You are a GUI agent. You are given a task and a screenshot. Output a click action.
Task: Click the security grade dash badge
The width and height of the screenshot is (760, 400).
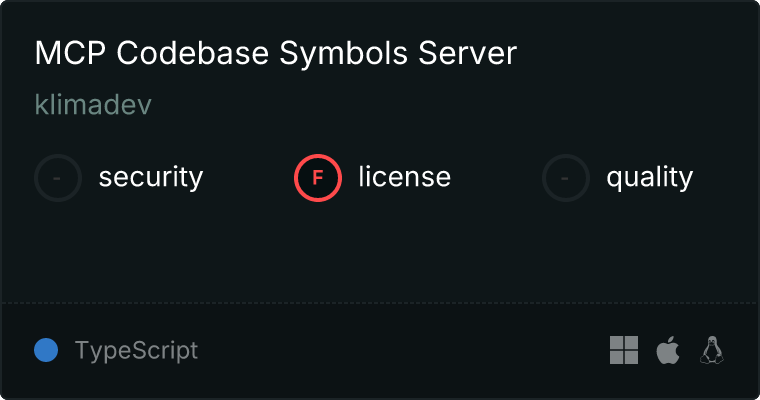(x=58, y=178)
